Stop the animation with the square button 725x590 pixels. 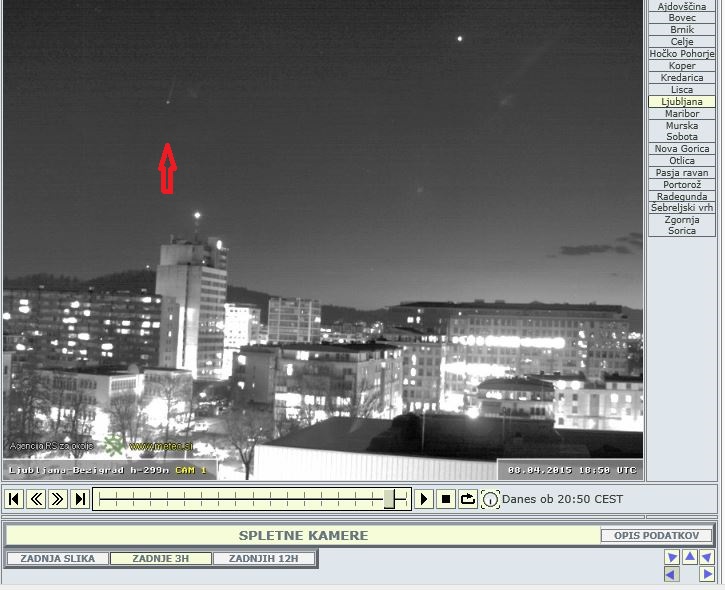[446, 499]
